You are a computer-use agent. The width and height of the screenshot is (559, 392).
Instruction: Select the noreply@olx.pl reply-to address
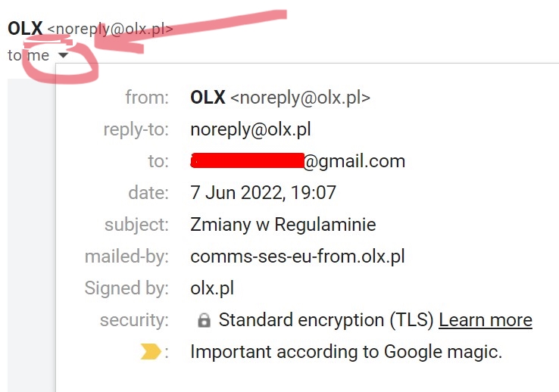coord(251,129)
